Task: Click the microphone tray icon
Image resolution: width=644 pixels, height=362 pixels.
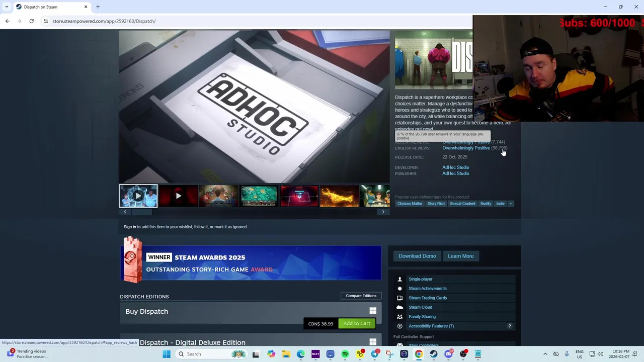Action: point(567,354)
